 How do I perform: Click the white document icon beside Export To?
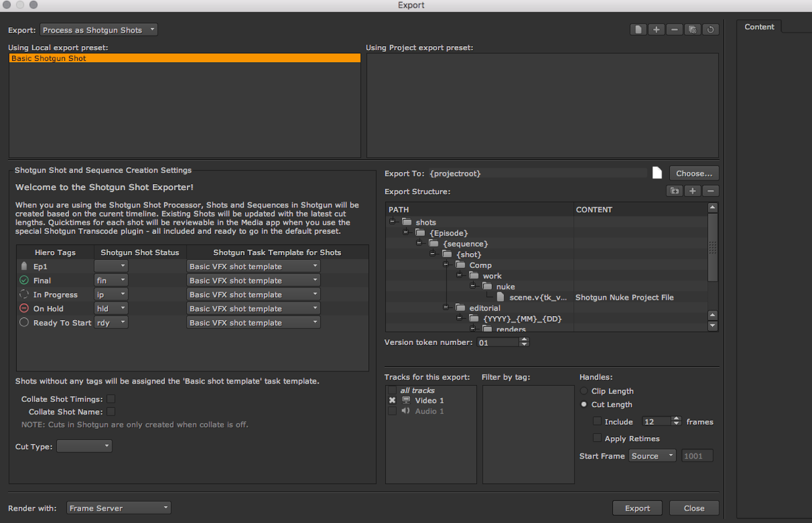(x=657, y=173)
